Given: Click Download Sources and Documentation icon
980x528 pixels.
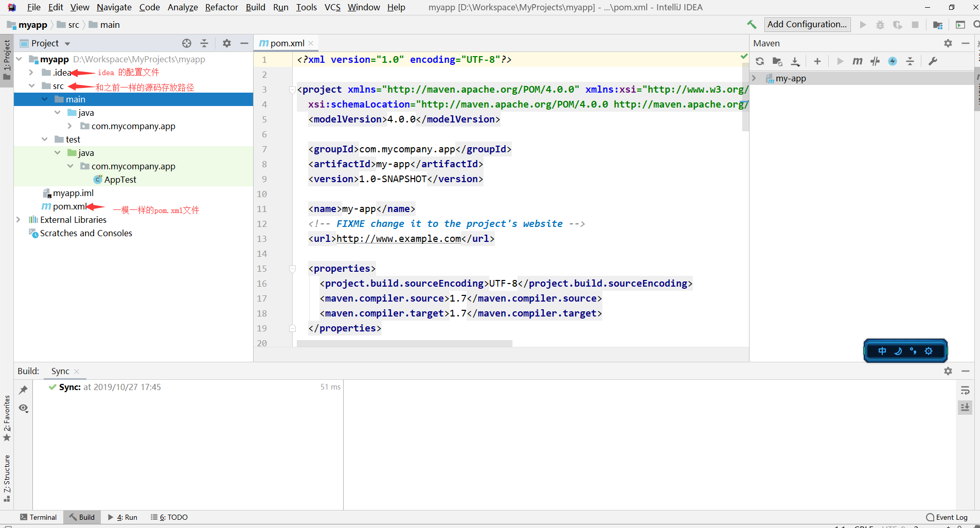Looking at the screenshot, I should pos(795,62).
